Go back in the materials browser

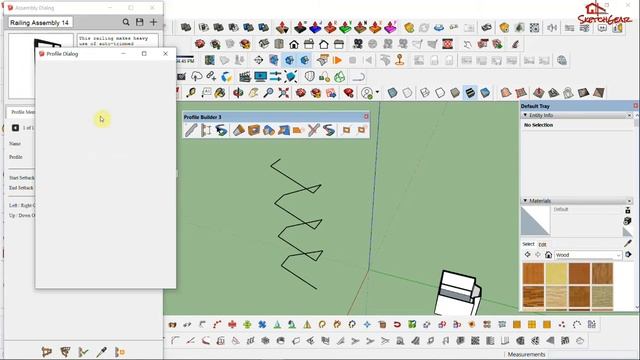pos(527,255)
